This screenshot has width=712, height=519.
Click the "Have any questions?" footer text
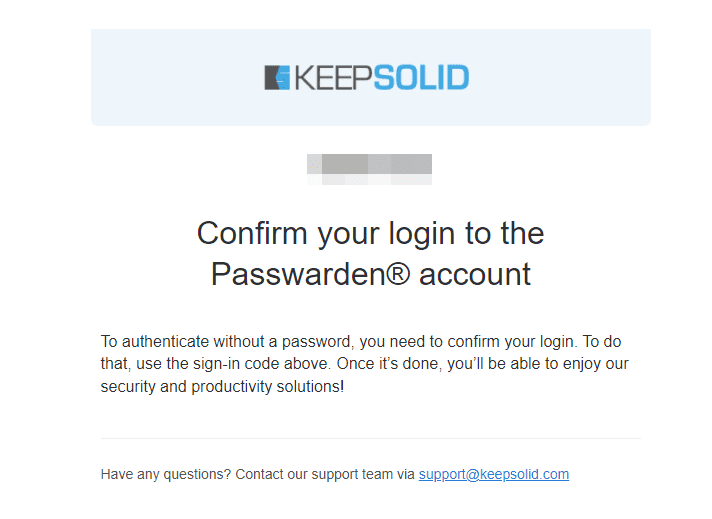click(x=166, y=474)
